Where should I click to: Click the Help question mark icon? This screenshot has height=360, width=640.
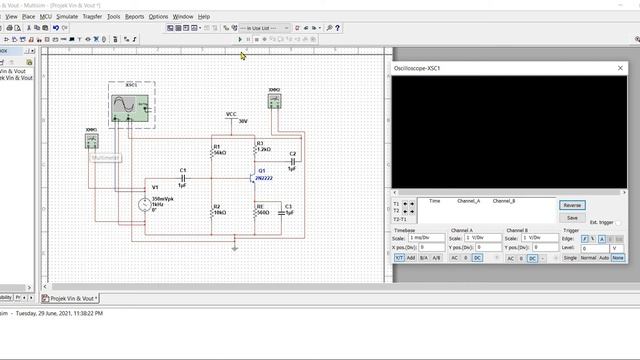(x=337, y=28)
